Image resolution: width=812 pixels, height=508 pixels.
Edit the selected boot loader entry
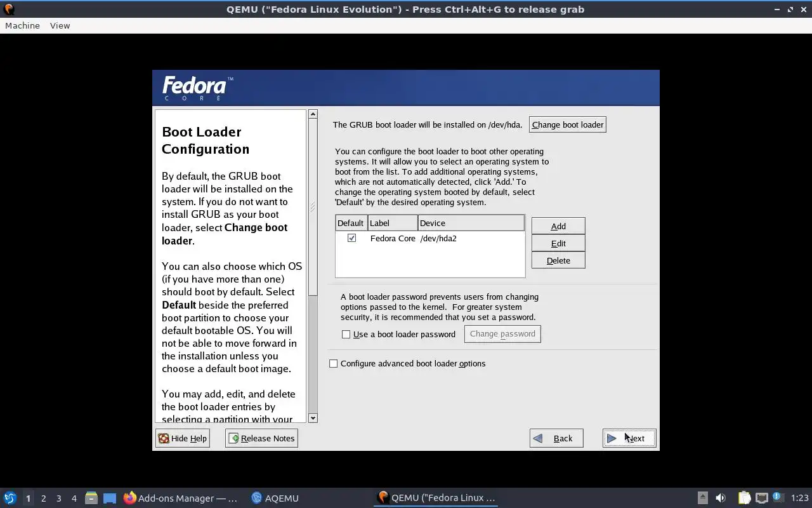pos(558,243)
